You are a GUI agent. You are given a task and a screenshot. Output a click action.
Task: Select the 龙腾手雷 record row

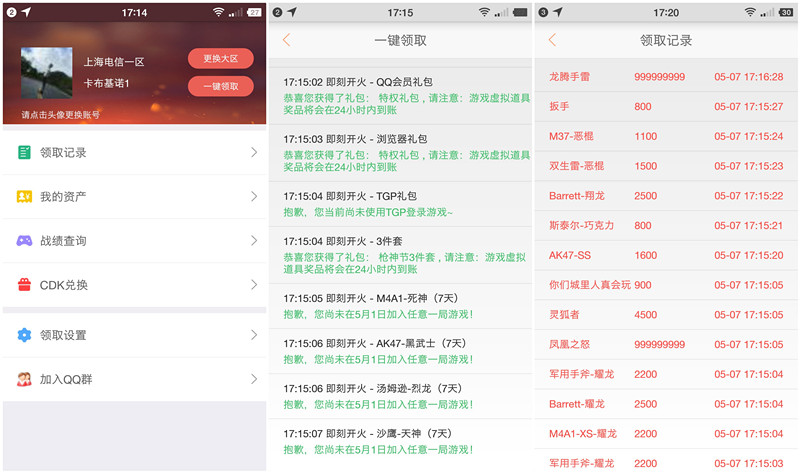coord(666,77)
